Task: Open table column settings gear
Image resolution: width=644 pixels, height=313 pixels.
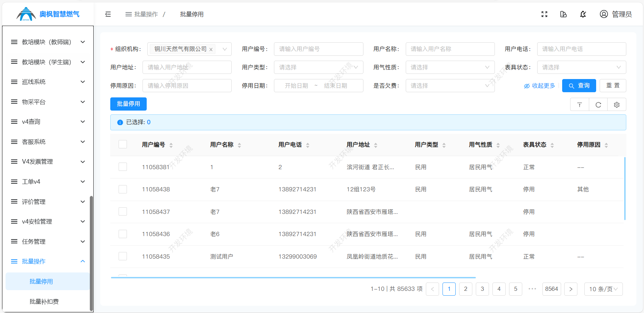Action: (x=617, y=105)
